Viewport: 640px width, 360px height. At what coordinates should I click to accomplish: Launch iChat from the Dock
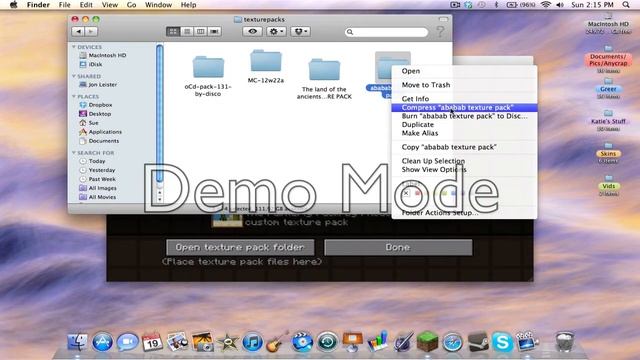128,342
